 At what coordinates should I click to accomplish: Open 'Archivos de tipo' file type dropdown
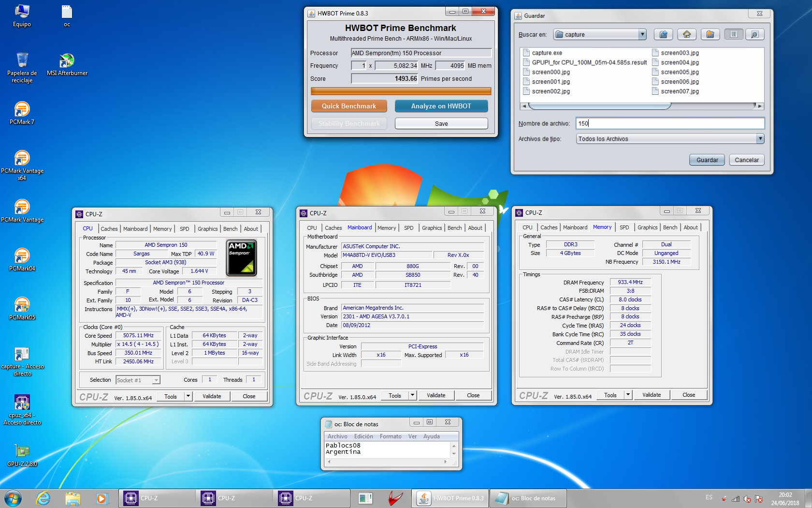[x=760, y=139]
